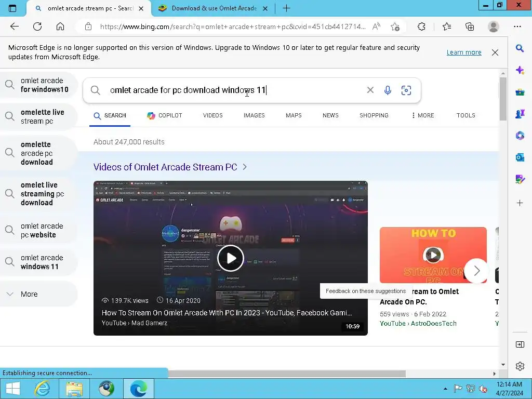Search omelet live streaming pc download
The height and width of the screenshot is (399, 532).
[38, 194]
